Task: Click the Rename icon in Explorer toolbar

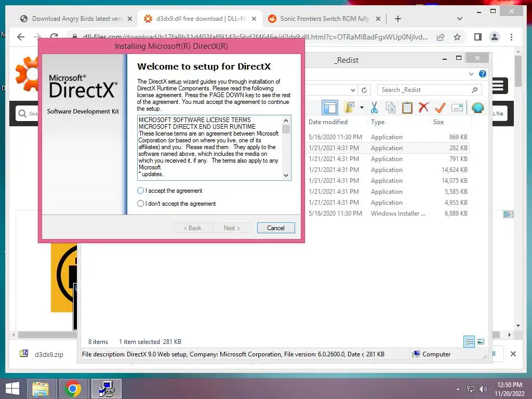Action: click(x=457, y=108)
